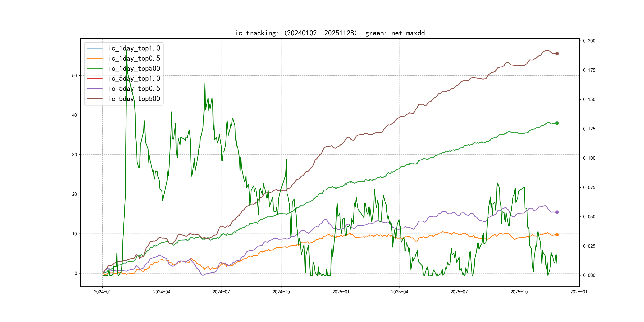This screenshot has height=322, width=644.
Task: Click the purple endpoint dot marker
Action: [557, 212]
